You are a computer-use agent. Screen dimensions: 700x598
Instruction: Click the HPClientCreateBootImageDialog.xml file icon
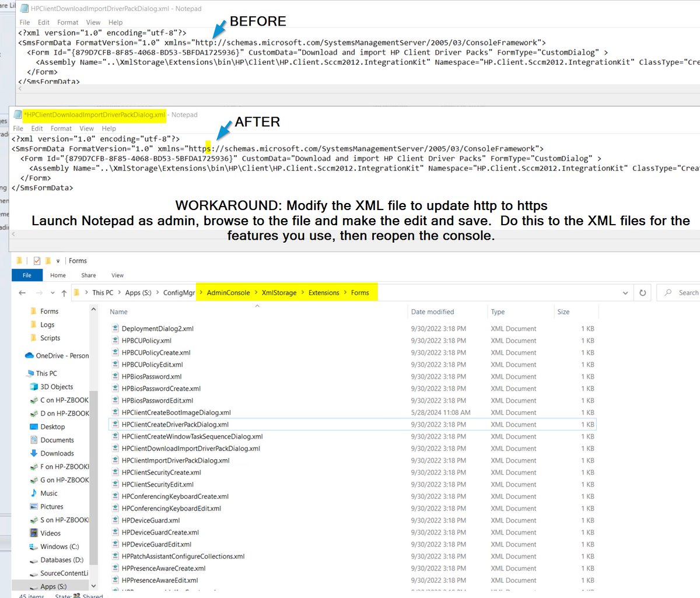coord(115,412)
